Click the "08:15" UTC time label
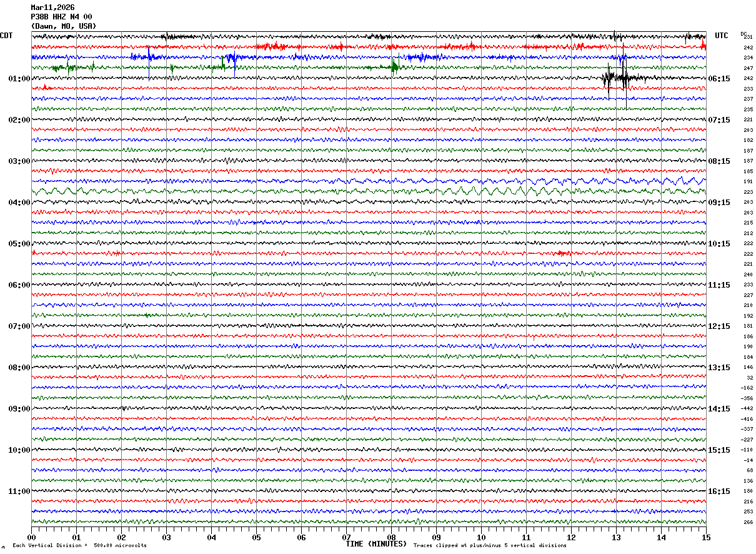This screenshot has height=554, width=756. 719,161
